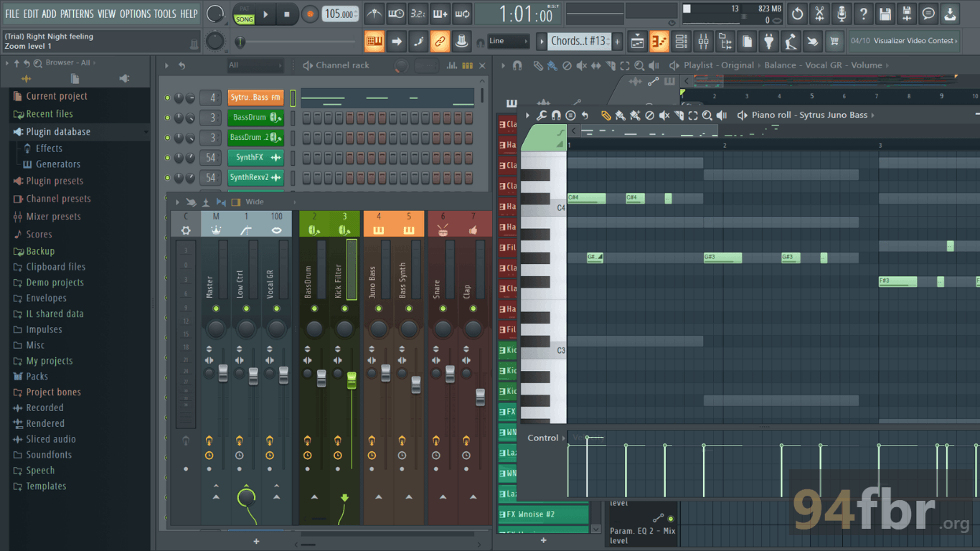The width and height of the screenshot is (980, 551).
Task: Save project using the floppy disk icon
Action: pos(885,13)
